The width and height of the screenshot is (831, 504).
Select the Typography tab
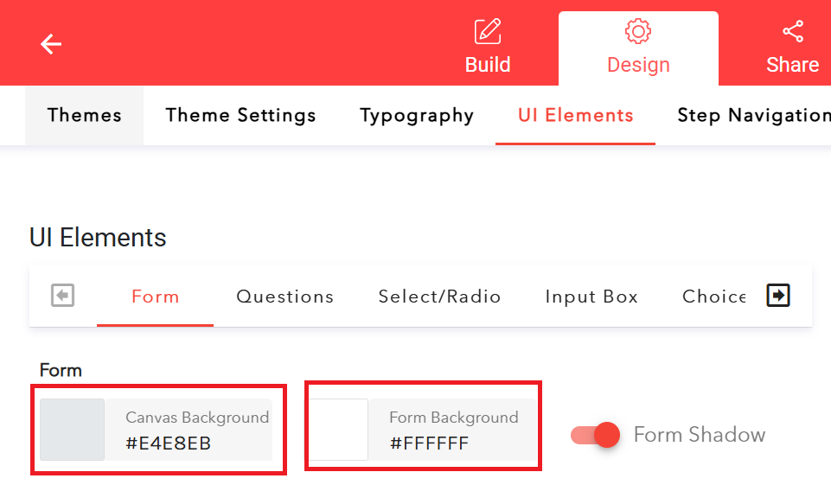pyautogui.click(x=416, y=115)
